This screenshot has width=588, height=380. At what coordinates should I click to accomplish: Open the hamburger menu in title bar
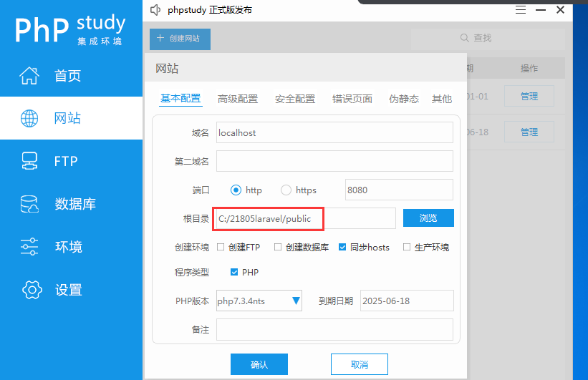coord(521,10)
